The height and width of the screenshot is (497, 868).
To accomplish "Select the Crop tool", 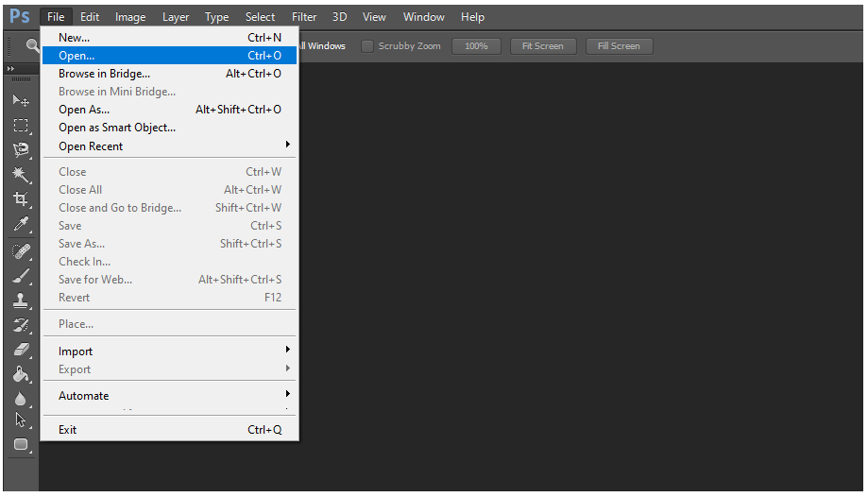I will 21,199.
